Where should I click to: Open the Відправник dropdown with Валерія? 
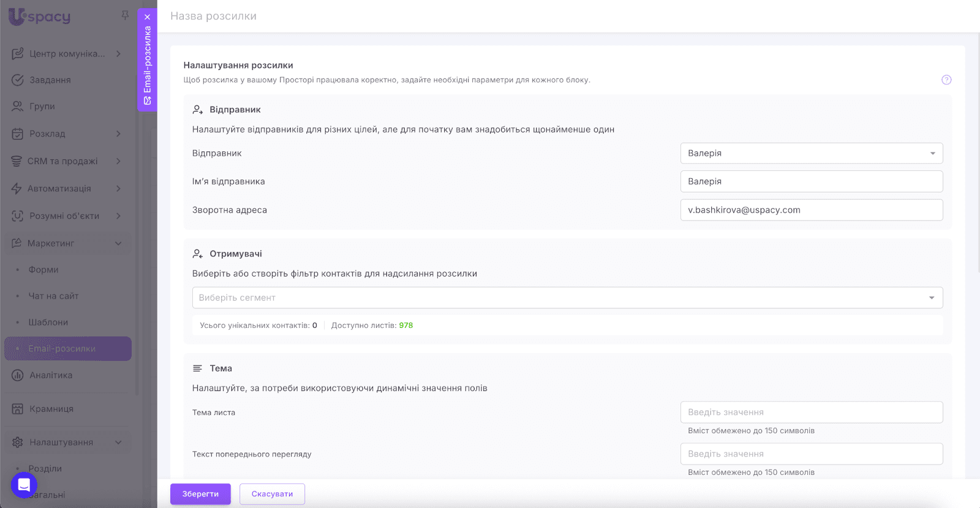811,153
